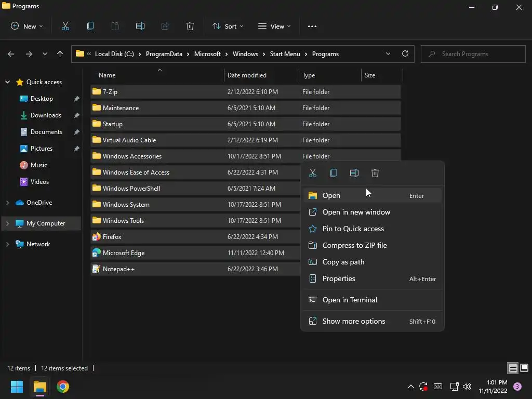Choose Show more options

click(372, 321)
